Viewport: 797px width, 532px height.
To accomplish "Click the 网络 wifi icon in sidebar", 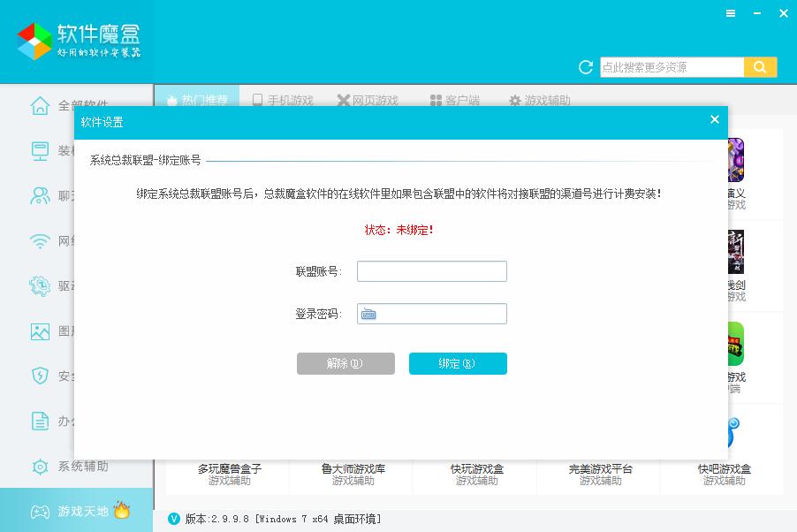I will click(x=41, y=240).
